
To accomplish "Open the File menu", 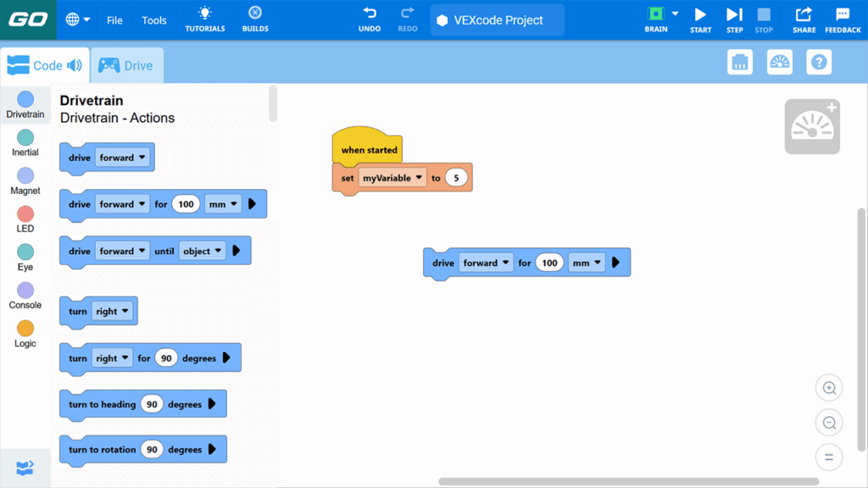I will coord(114,20).
